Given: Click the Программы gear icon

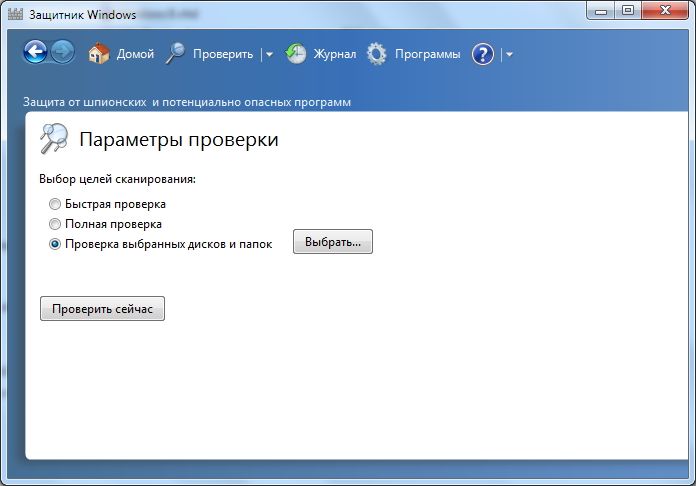Looking at the screenshot, I should pos(376,54).
